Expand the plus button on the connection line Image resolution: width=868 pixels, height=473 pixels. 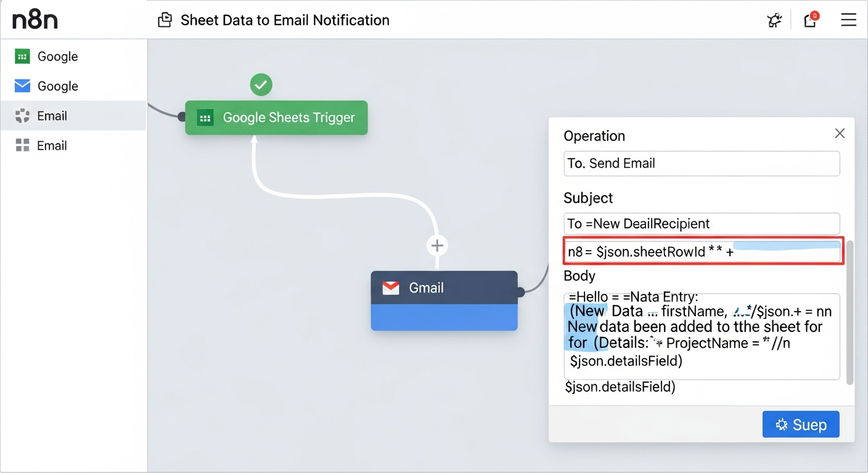pyautogui.click(x=437, y=245)
